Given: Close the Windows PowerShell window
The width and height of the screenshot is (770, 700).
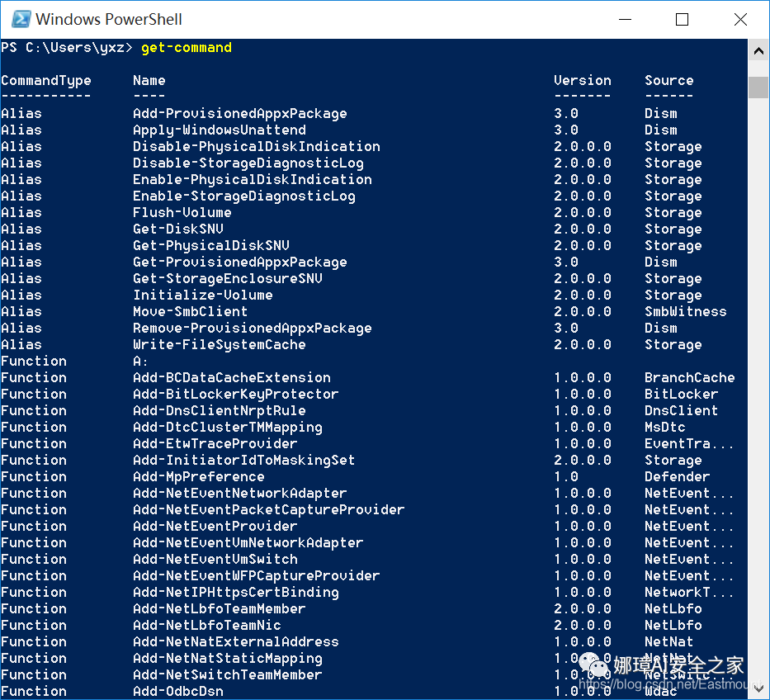Looking at the screenshot, I should coord(740,19).
